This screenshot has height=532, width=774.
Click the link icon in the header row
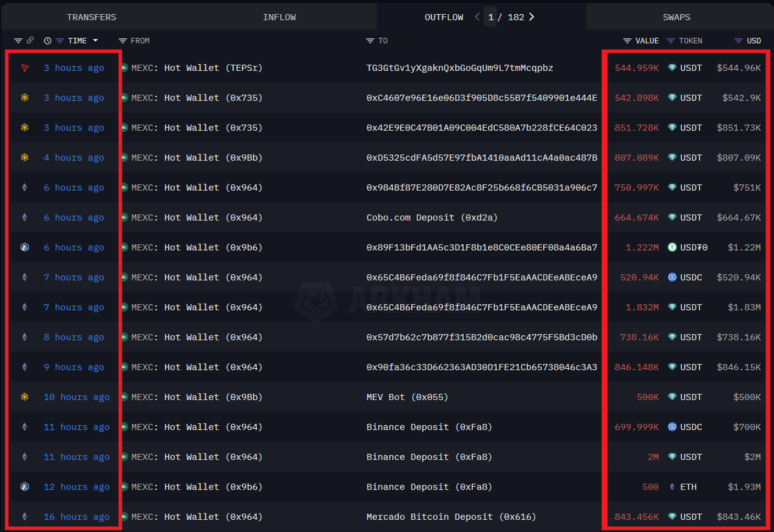point(30,41)
